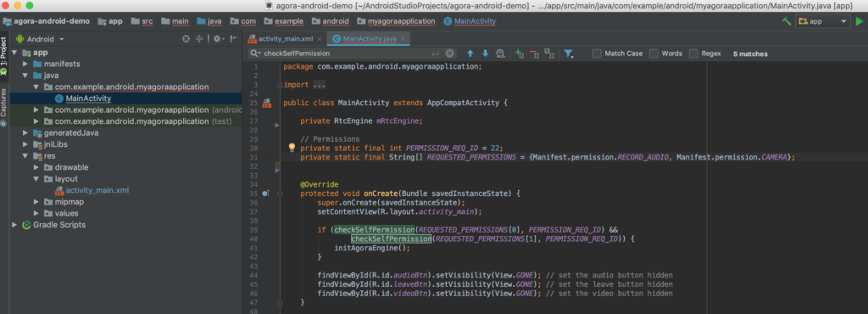
Task: Unfold the collapsed import block on line 3
Action: pos(280,85)
